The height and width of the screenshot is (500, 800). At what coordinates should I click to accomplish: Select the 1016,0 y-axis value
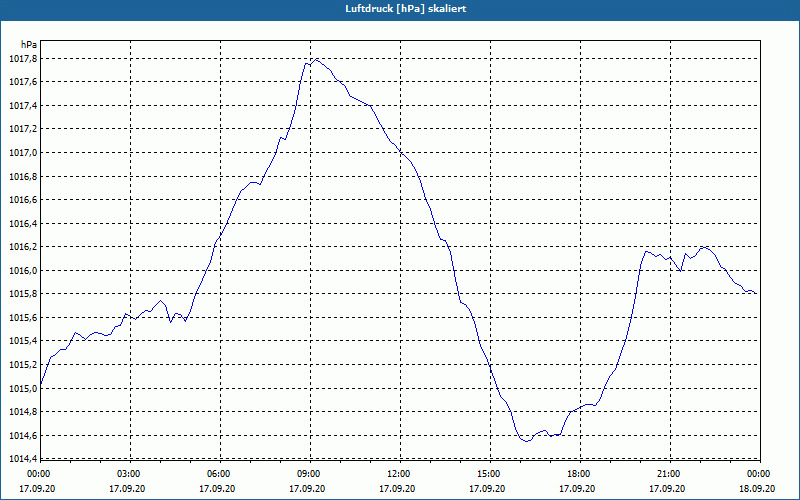[23, 270]
